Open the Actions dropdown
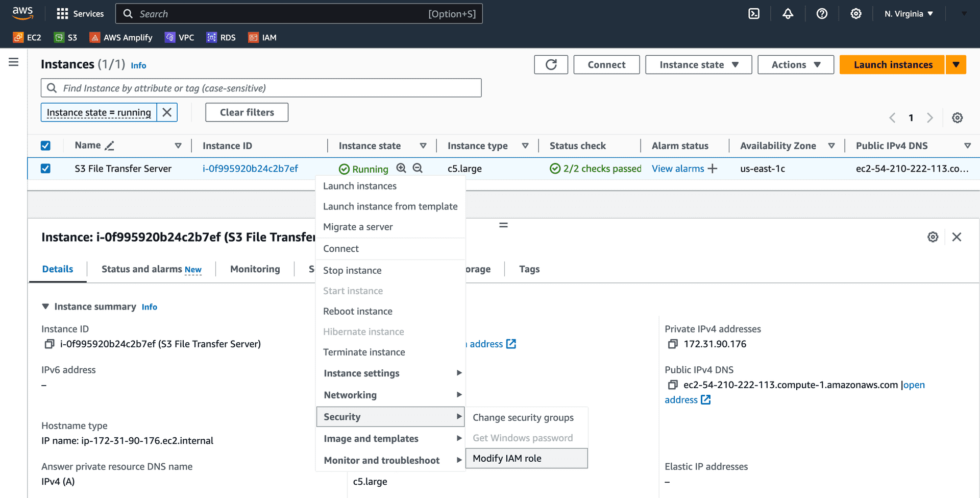This screenshot has height=498, width=980. (796, 65)
